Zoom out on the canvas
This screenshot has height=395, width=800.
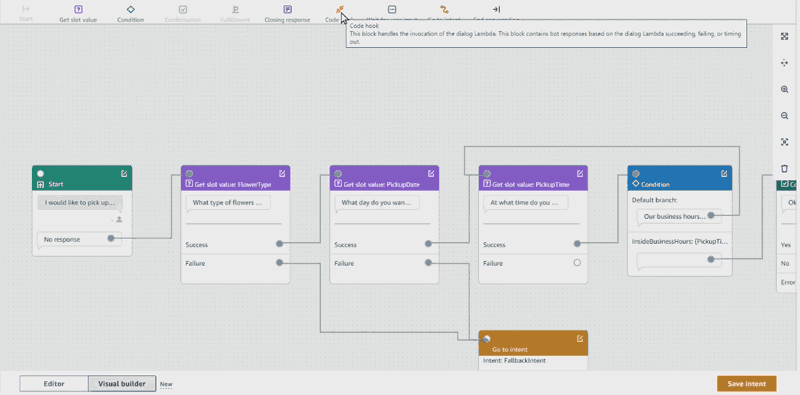click(x=785, y=116)
